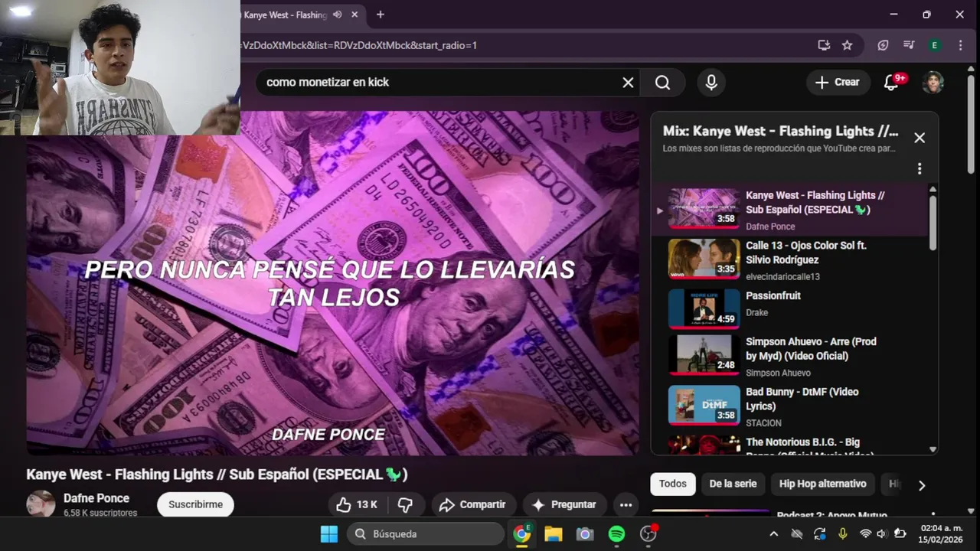980x551 pixels.
Task: Open the Dafne Ponce channel avatar
Action: (x=41, y=505)
